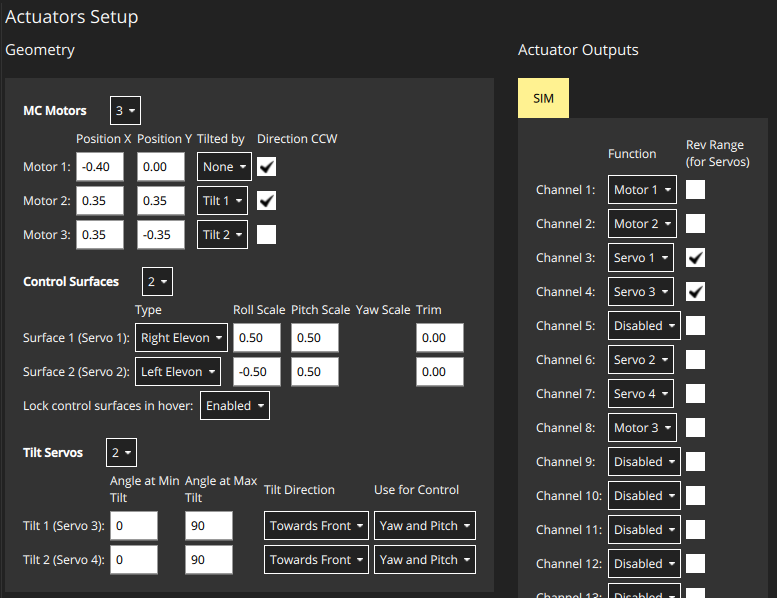The width and height of the screenshot is (777, 598).
Task: Open Channel 4 function dropdown
Action: tap(641, 291)
